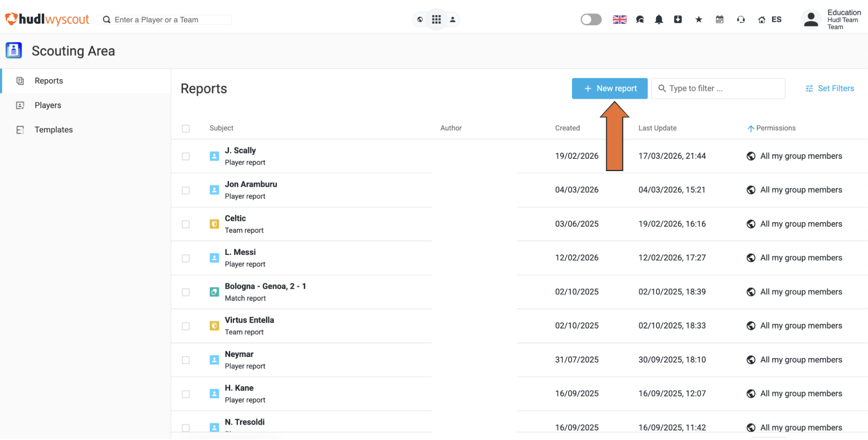868x440 pixels.
Task: Check the Celtic report checkbox
Action: point(186,224)
